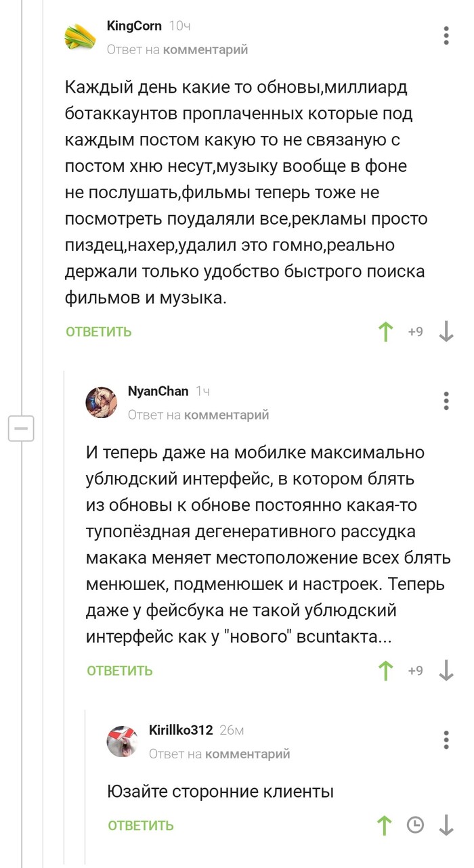Open Kirillko312's profile via username

181,730
